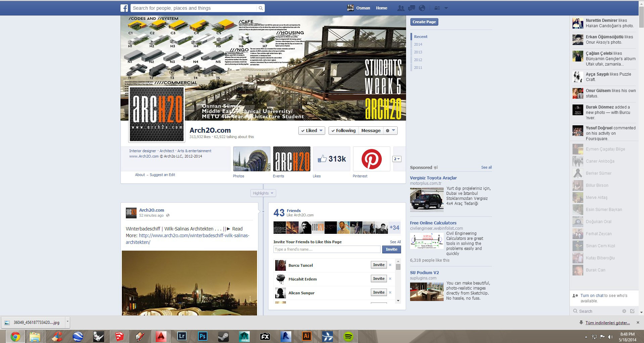
Task: Open the Events thumbnail tile
Action: click(292, 159)
